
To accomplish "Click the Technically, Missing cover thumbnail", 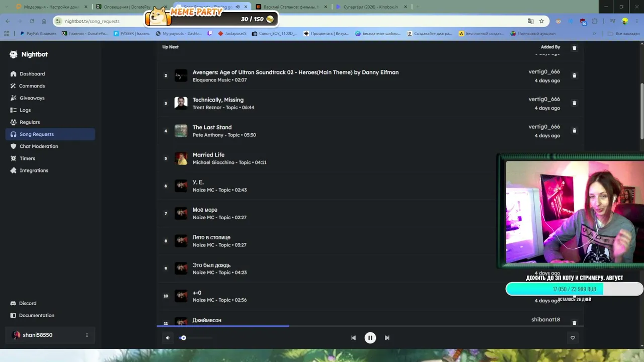I will point(181,103).
